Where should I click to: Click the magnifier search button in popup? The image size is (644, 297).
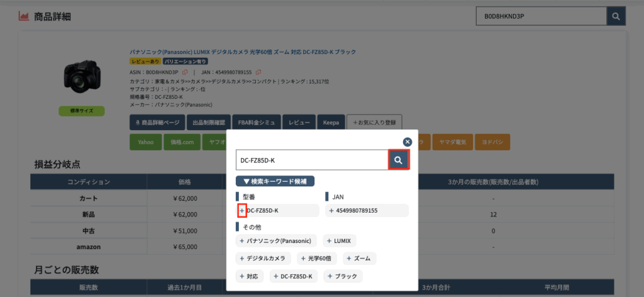coord(398,160)
